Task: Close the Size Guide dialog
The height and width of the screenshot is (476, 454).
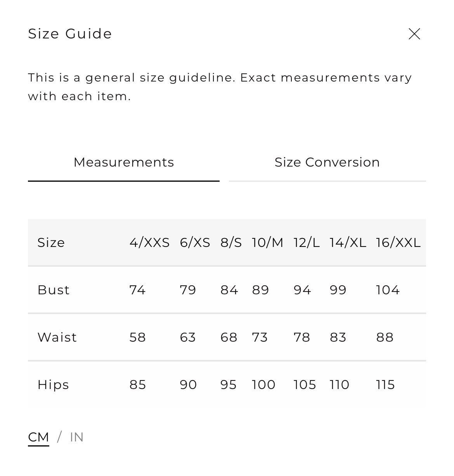Action: pos(414,34)
